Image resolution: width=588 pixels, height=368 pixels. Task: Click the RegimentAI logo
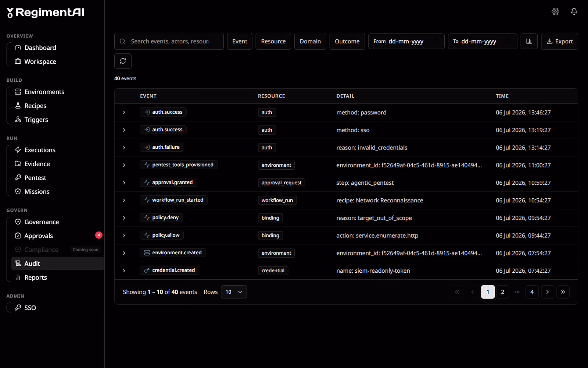[x=46, y=13]
